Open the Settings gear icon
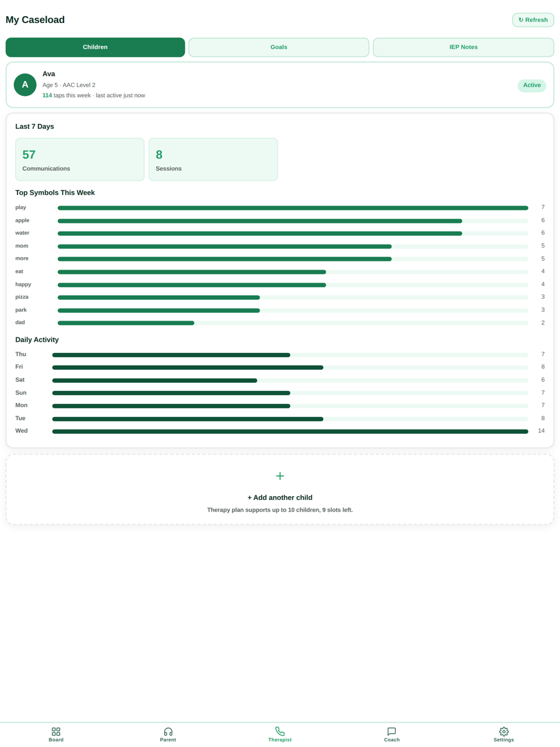560x747 pixels. click(x=504, y=731)
